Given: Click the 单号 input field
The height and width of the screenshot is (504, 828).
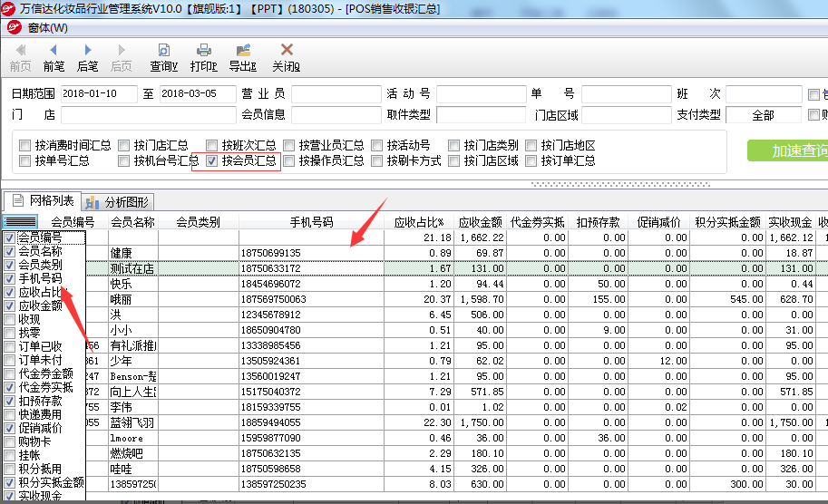Looking at the screenshot, I should pyautogui.click(x=627, y=94).
